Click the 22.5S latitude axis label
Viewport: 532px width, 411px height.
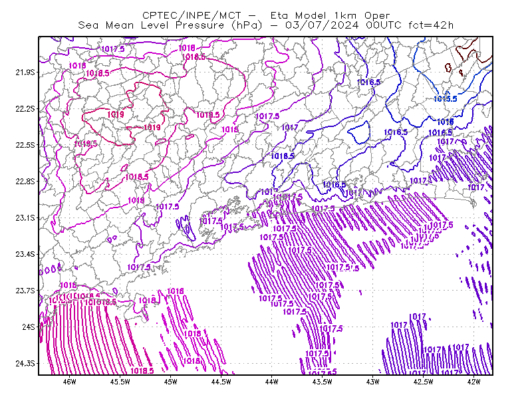(x=25, y=145)
